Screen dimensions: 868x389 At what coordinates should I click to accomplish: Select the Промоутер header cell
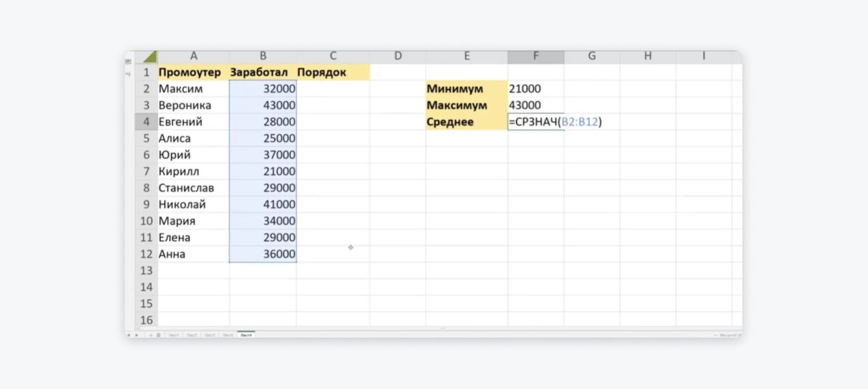coord(193,73)
